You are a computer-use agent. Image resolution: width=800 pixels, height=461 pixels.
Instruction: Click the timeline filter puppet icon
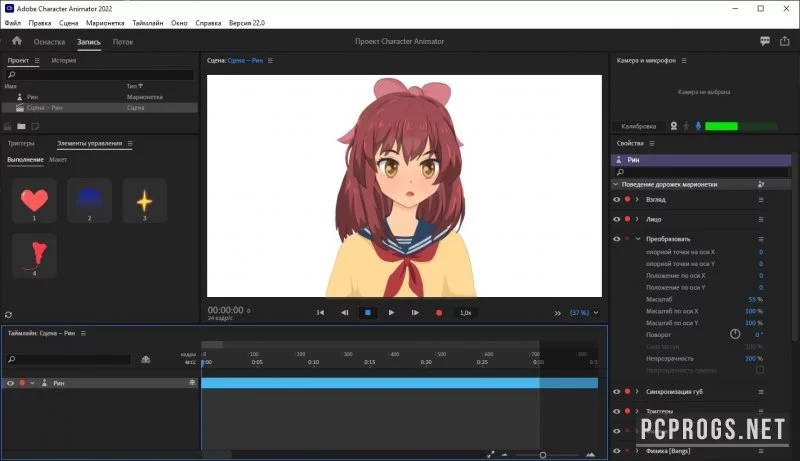[145, 360]
